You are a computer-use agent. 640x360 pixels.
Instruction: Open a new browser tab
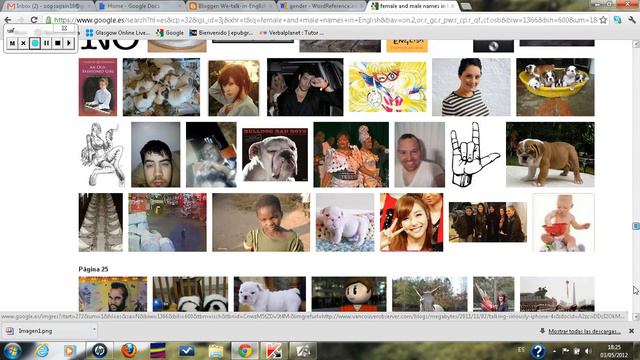click(466, 6)
